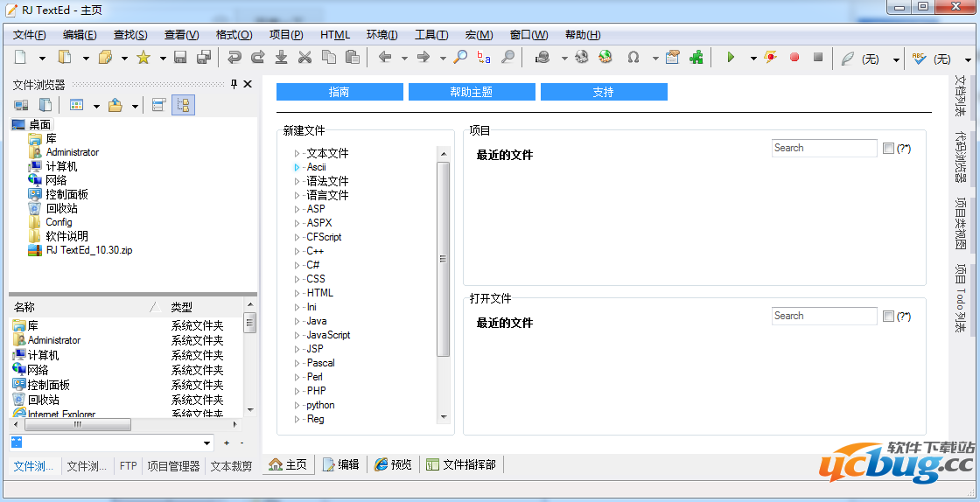Viewport: 980px width, 502px height.
Task: Click the Paste clipboard icon
Action: coord(353,58)
